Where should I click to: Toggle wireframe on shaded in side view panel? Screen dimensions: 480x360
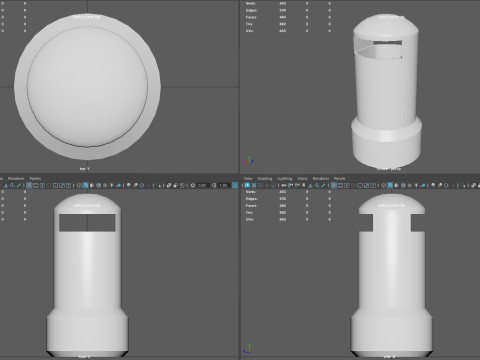pyautogui.click(x=403, y=185)
